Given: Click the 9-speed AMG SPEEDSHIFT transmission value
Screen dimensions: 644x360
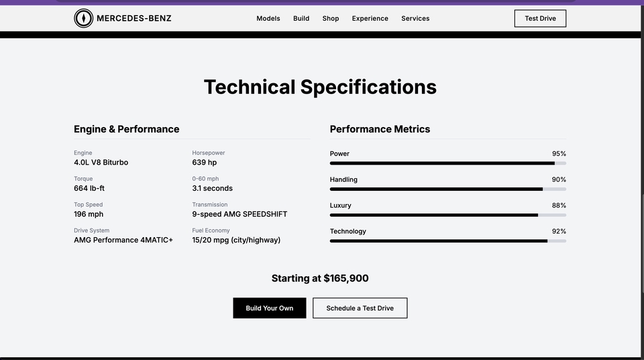Looking at the screenshot, I should click(x=239, y=214).
